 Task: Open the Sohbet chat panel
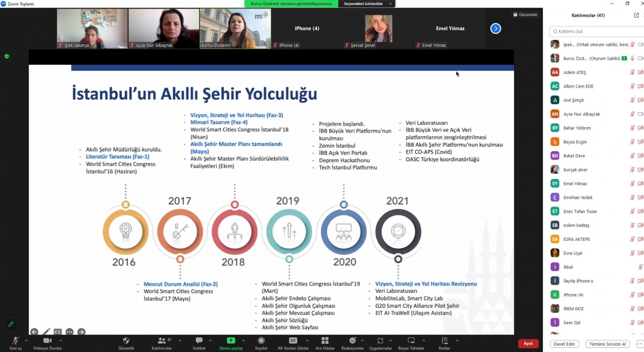pos(199,341)
